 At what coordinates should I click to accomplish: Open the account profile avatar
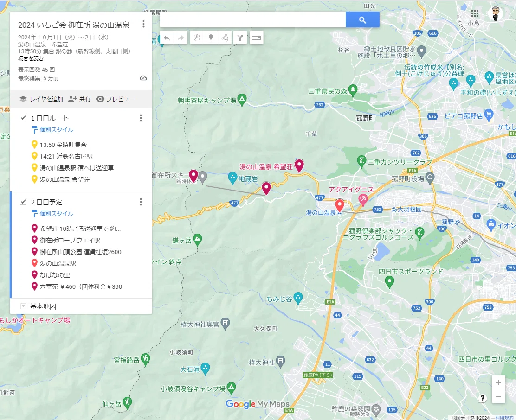(x=496, y=13)
